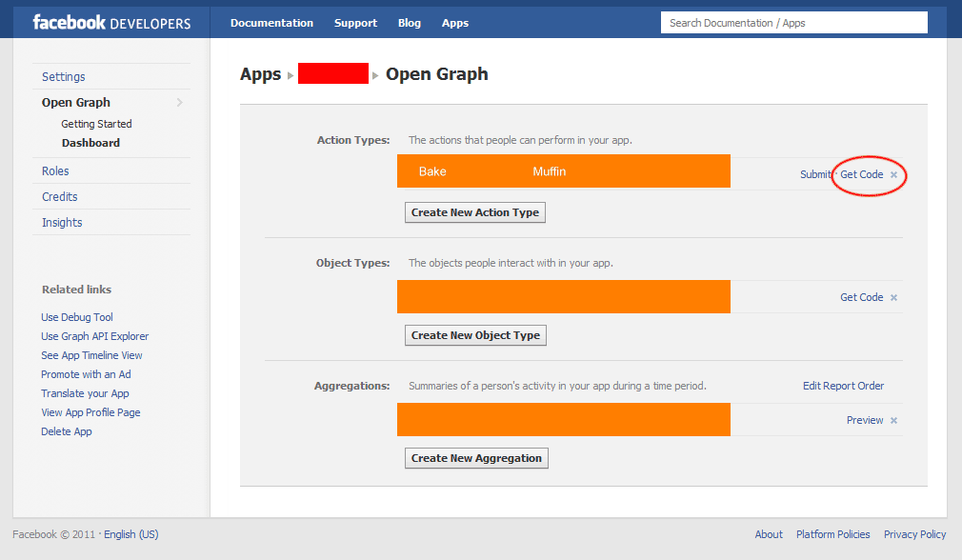The image size is (962, 560).
Task: Click the Create New Aggregation button
Action: 476,458
